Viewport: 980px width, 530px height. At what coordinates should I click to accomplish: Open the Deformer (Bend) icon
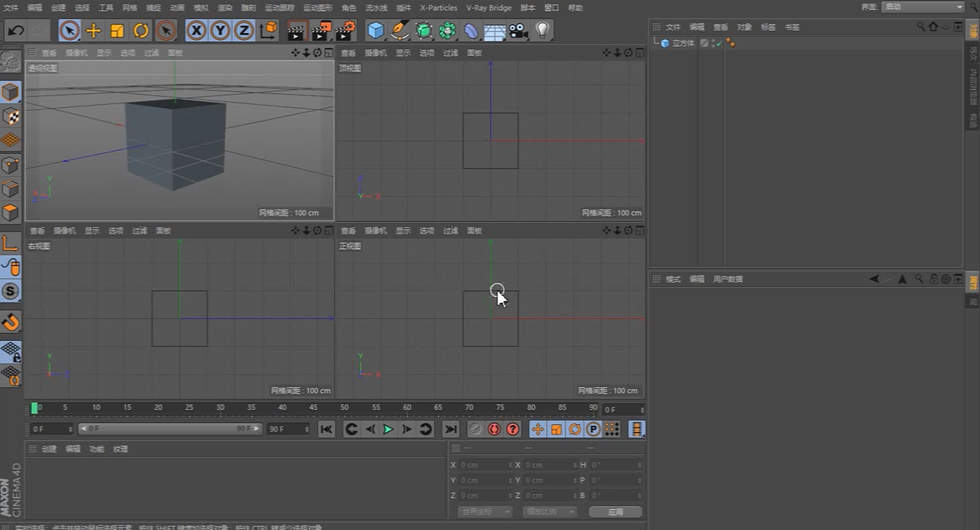472,31
